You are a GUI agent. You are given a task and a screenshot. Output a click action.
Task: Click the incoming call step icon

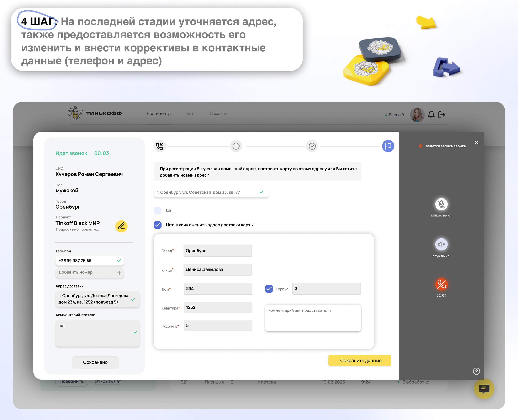[160, 146]
